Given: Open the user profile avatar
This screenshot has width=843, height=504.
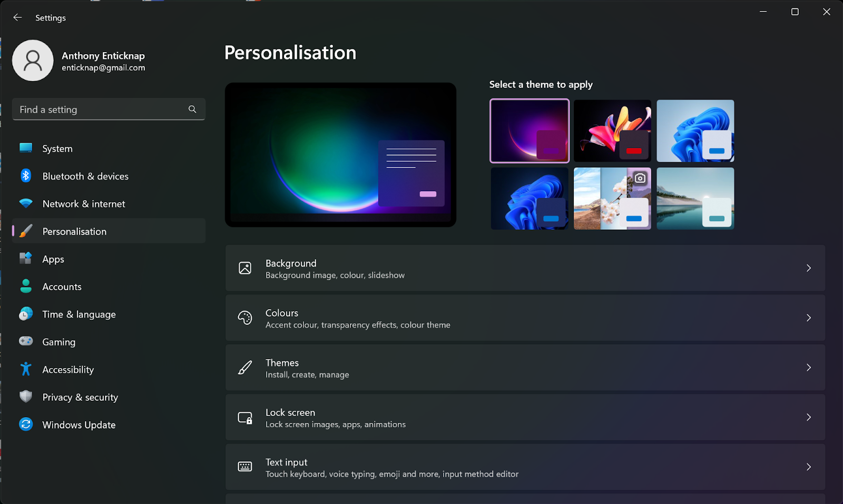Looking at the screenshot, I should coord(33,61).
